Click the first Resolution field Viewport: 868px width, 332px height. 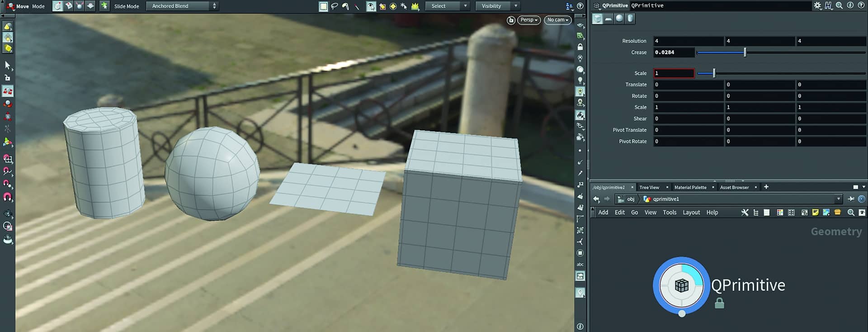pos(688,41)
